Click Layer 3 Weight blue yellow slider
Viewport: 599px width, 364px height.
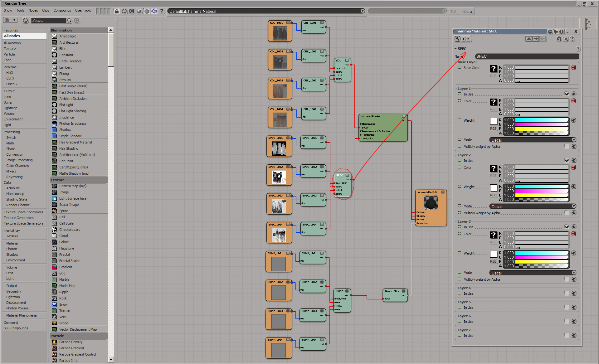[542, 262]
